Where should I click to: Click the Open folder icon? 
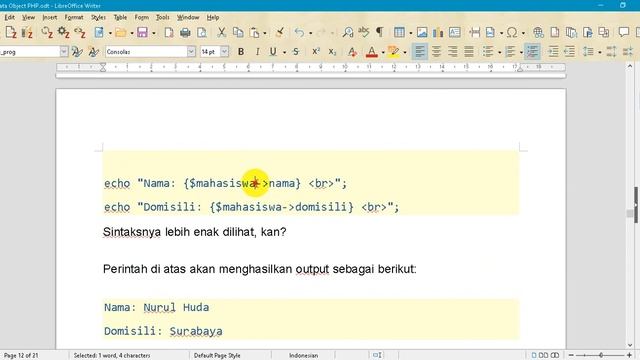click(x=120, y=32)
